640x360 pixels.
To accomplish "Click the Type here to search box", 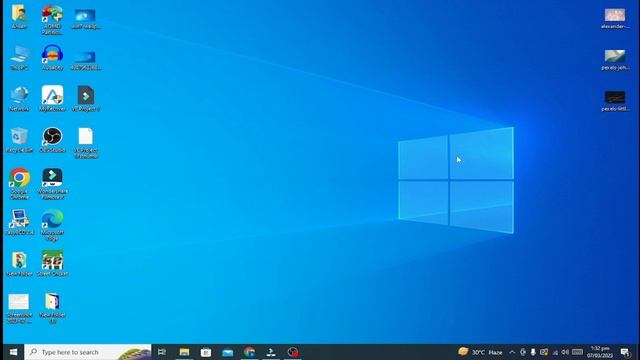I will coord(88,352).
